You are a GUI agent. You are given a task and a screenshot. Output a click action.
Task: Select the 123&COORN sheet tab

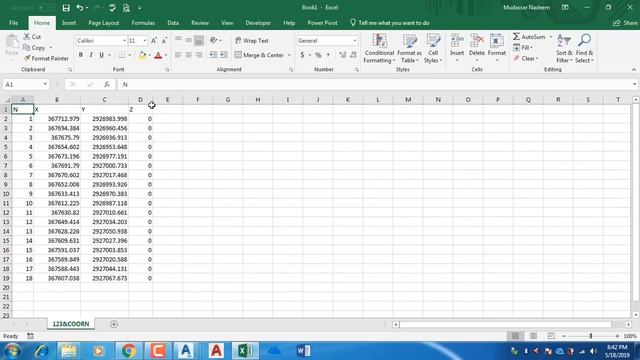[x=71, y=324]
